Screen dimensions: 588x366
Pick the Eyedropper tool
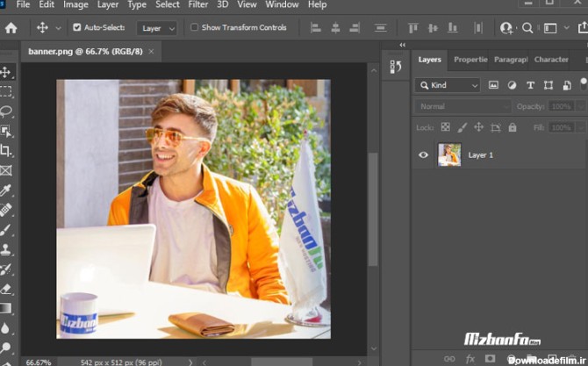[6, 190]
